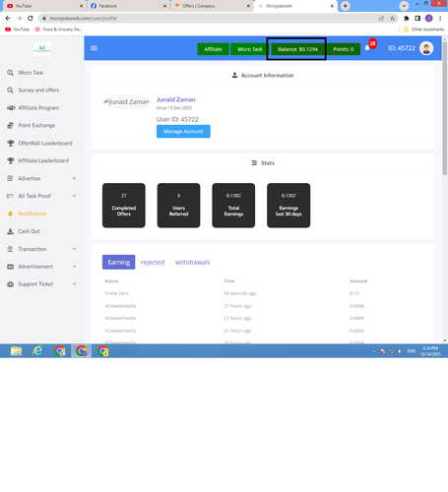Click the notification bell with 28 badge
448x492 pixels.
367,48
